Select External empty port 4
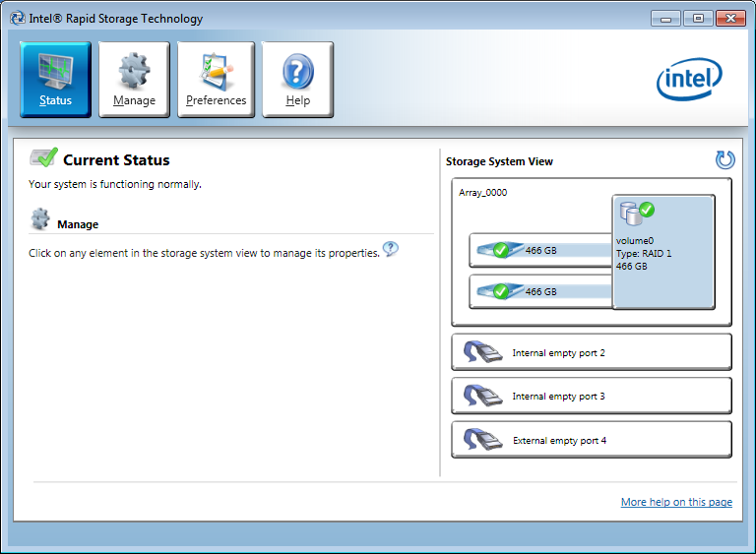Image resolution: width=756 pixels, height=554 pixels. [x=592, y=440]
